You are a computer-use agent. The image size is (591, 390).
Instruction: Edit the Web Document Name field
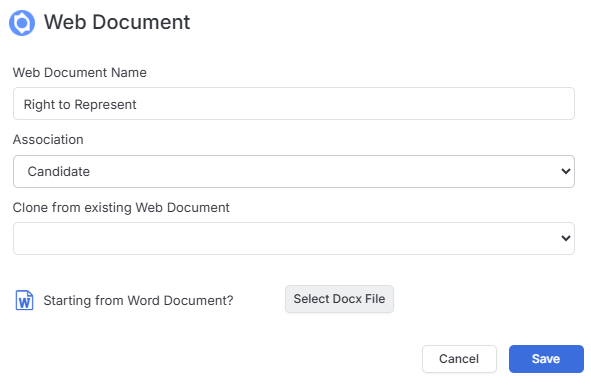pos(294,104)
